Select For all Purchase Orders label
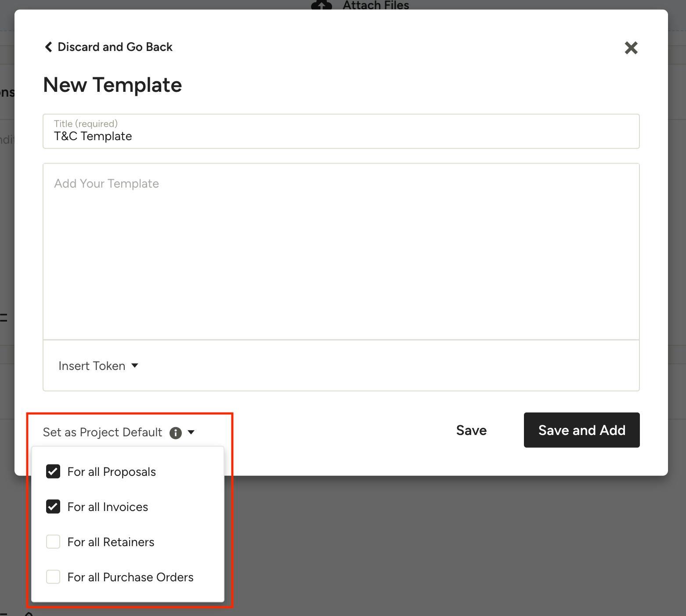Viewport: 686px width, 616px height. tap(130, 577)
